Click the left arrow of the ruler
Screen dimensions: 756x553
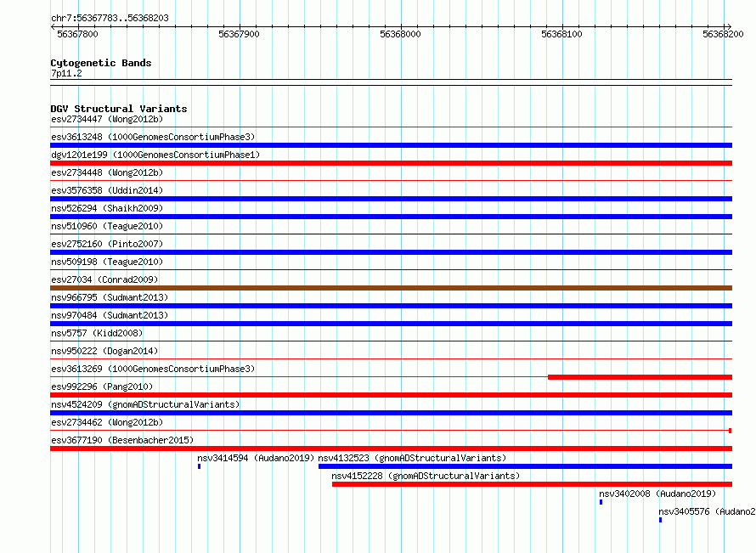[x=53, y=27]
